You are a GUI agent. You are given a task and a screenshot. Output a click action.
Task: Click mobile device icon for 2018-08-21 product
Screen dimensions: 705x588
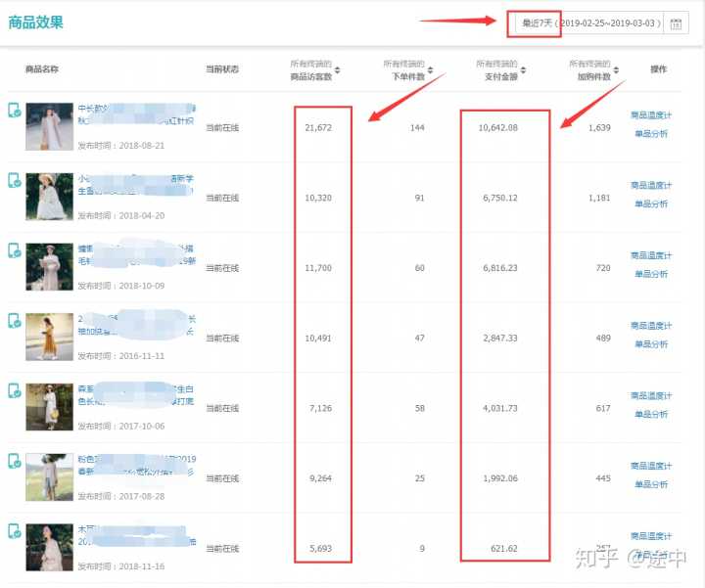click(x=15, y=111)
